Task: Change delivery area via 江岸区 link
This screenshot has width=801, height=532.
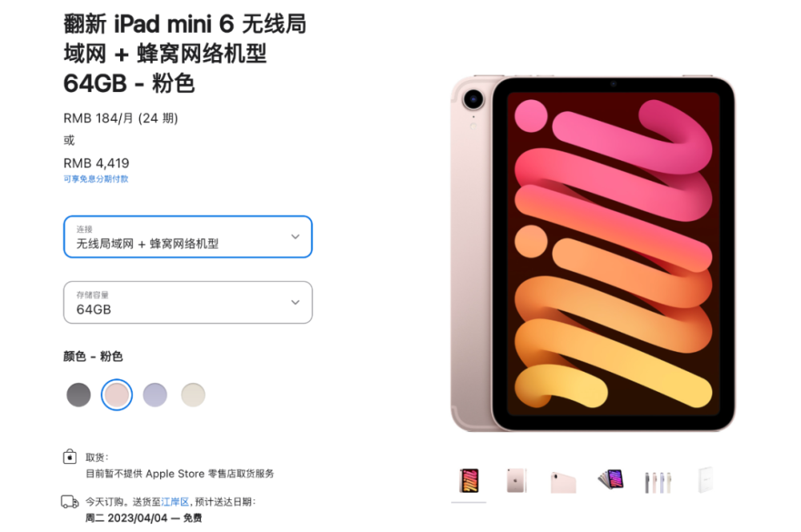Action: tap(175, 502)
